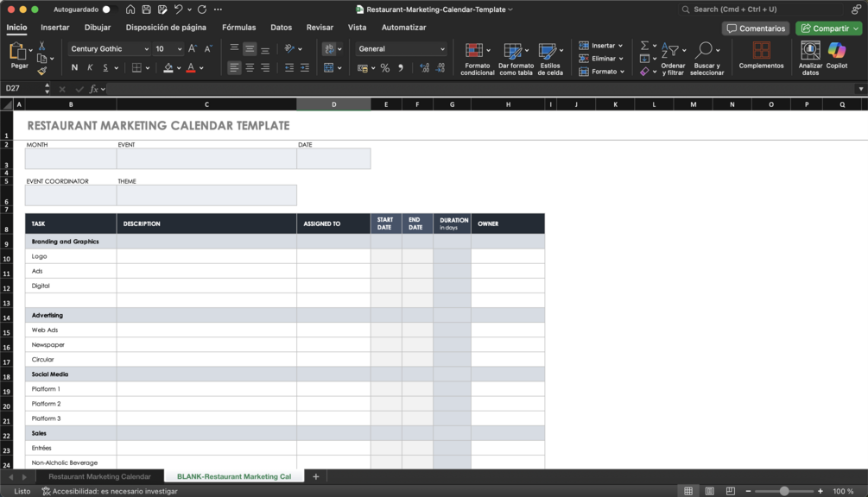
Task: Click the Pegar clipboard icon
Action: [18, 52]
